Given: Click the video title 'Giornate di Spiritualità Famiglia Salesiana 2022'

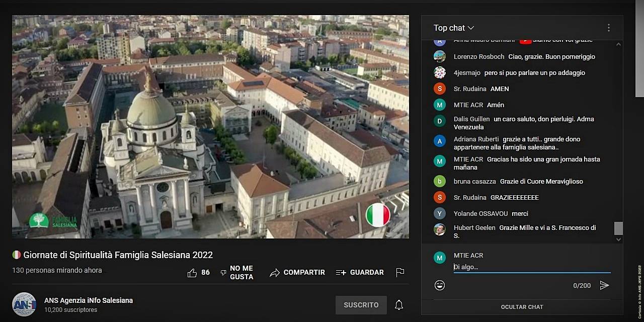Looking at the screenshot, I should click(x=118, y=255).
